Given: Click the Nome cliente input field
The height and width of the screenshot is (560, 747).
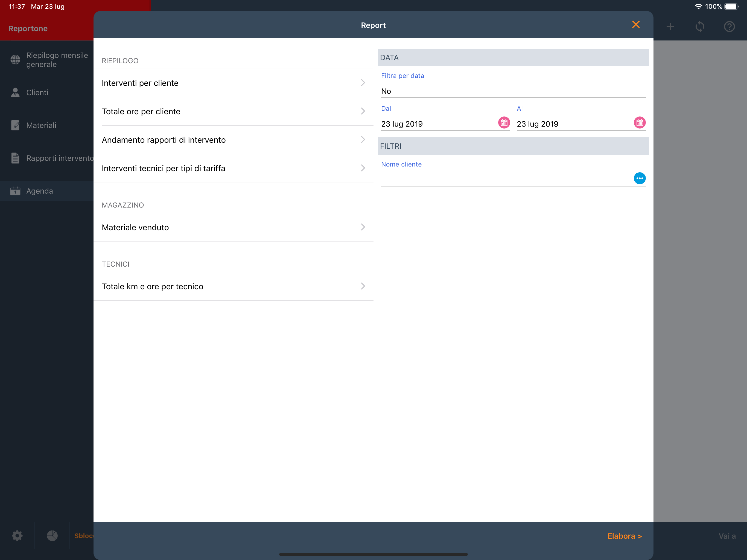Looking at the screenshot, I should tap(505, 179).
